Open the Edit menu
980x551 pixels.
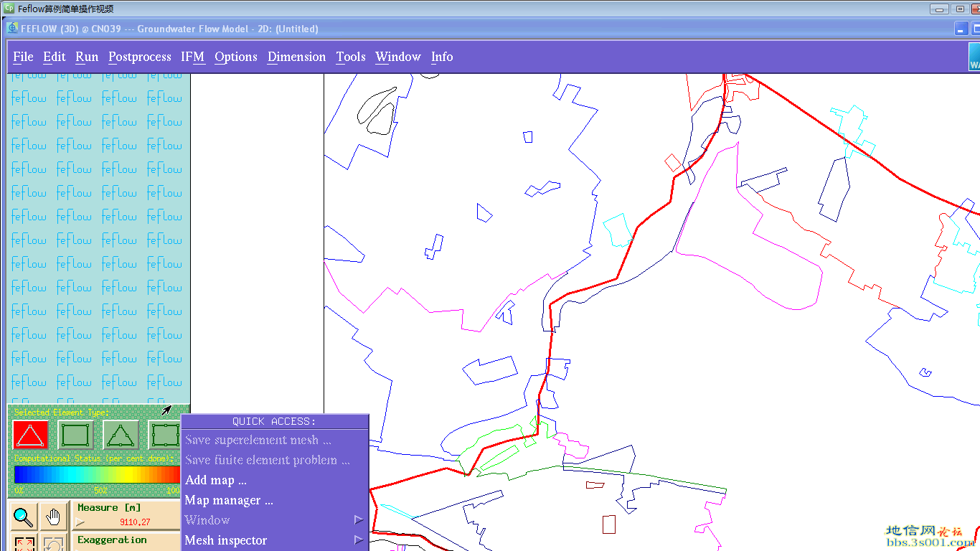(55, 57)
